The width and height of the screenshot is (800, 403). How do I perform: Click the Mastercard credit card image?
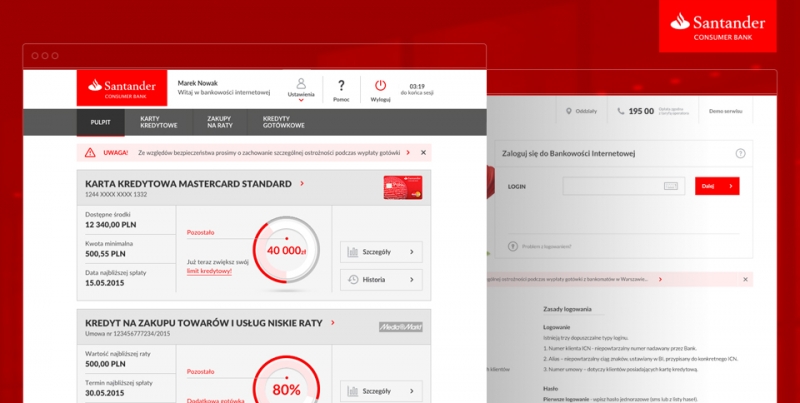pos(403,185)
